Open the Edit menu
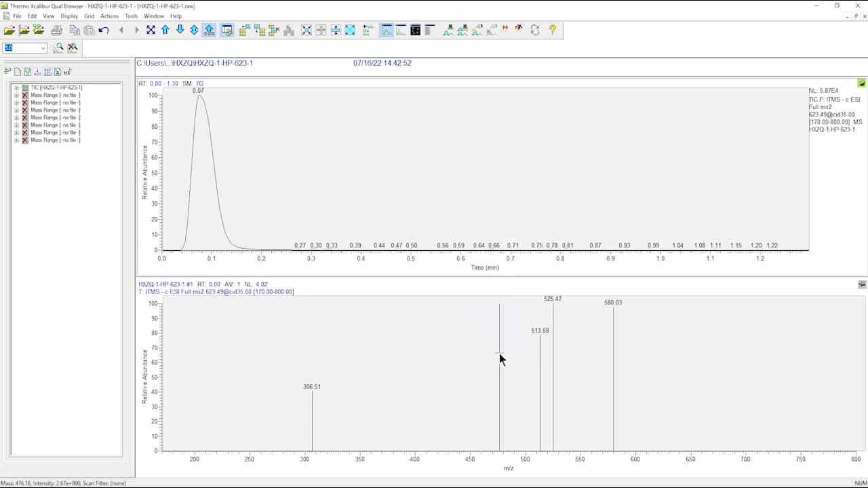 [32, 16]
